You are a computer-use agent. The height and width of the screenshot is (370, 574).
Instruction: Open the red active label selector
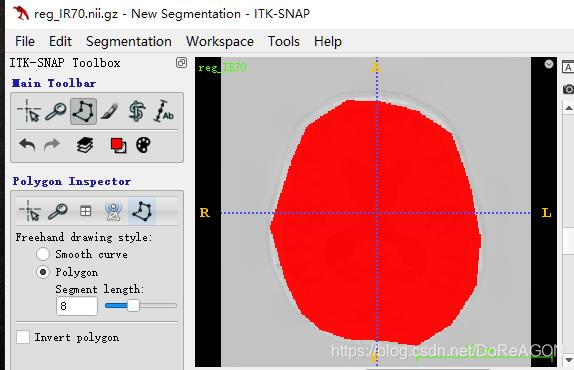[118, 145]
